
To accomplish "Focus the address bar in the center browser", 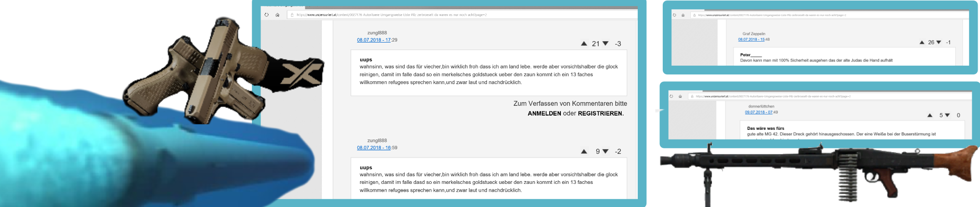I will click(x=461, y=15).
